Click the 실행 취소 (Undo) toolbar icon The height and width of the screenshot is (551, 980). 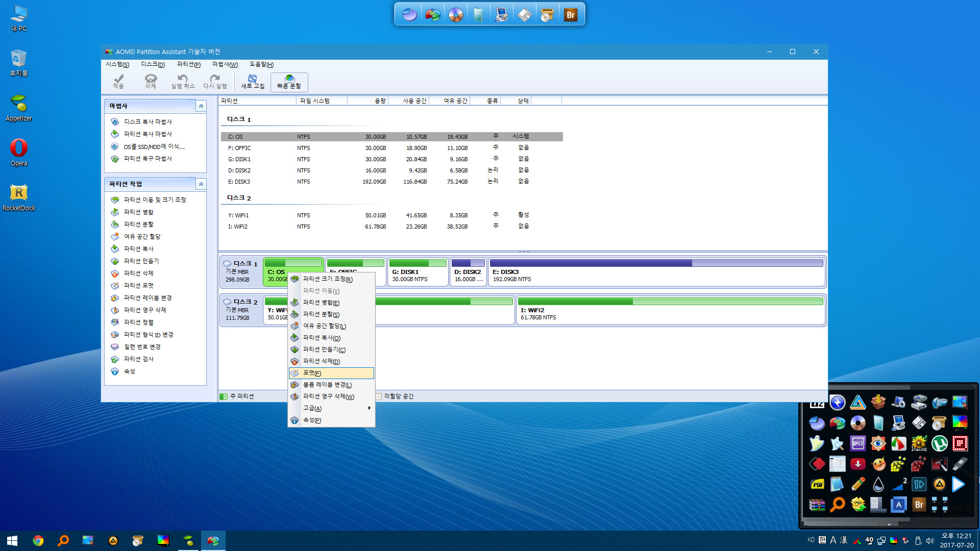(x=183, y=82)
